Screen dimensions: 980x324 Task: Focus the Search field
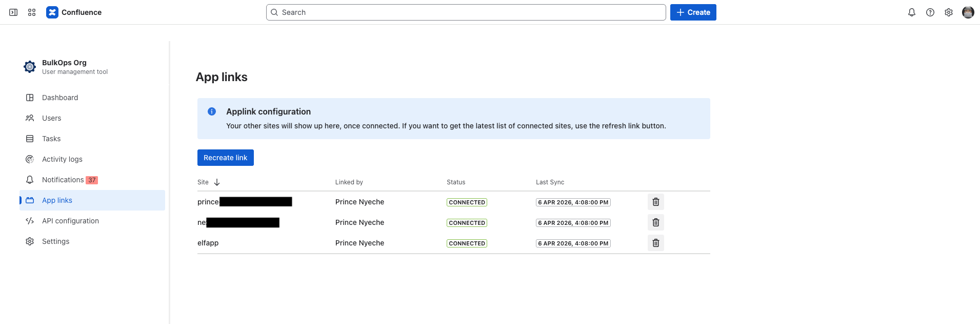[x=466, y=12]
